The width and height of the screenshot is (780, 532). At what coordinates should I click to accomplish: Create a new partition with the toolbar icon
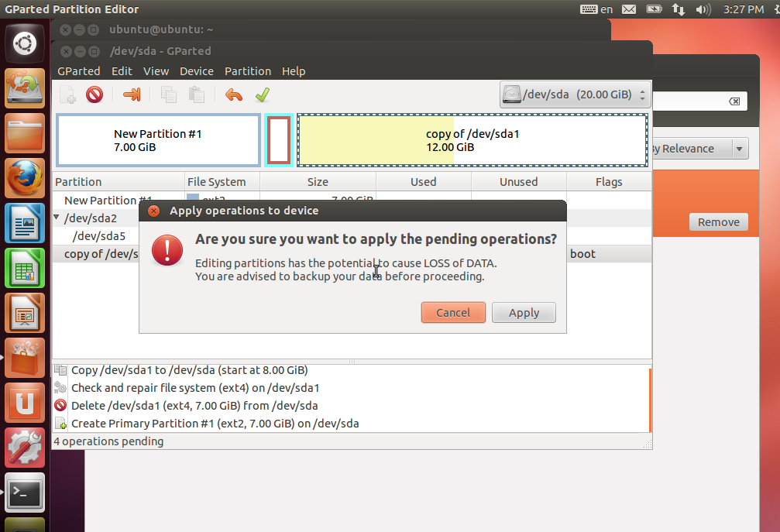tap(67, 94)
